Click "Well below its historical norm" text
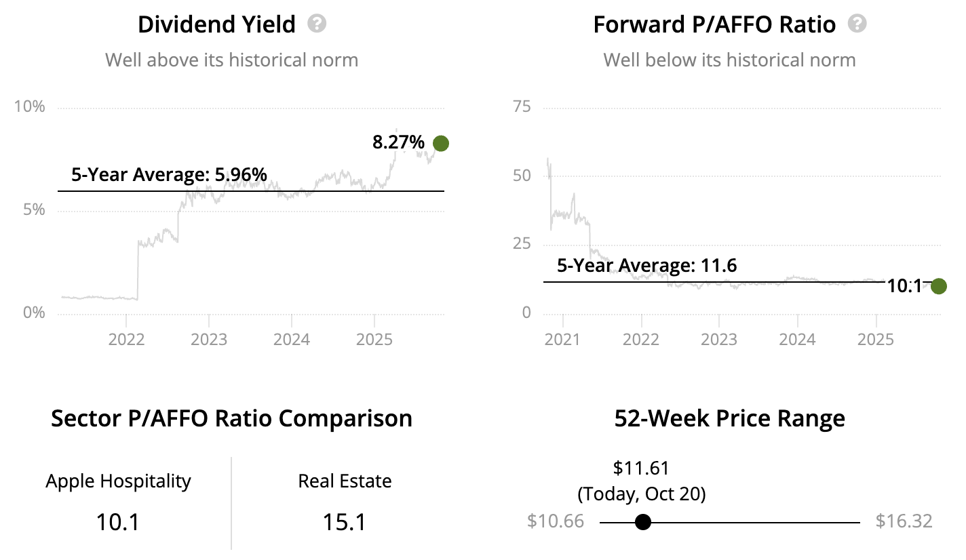This screenshot has height=560, width=966. pos(729,60)
